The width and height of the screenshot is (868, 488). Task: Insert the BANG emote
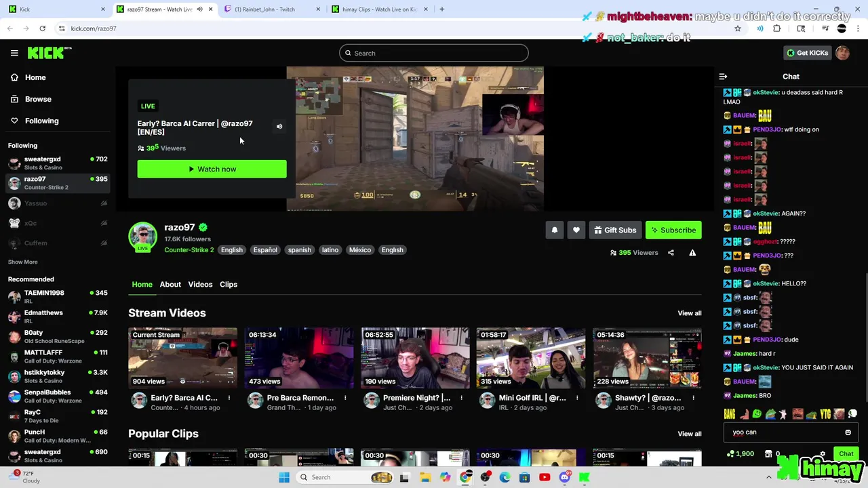tap(730, 414)
